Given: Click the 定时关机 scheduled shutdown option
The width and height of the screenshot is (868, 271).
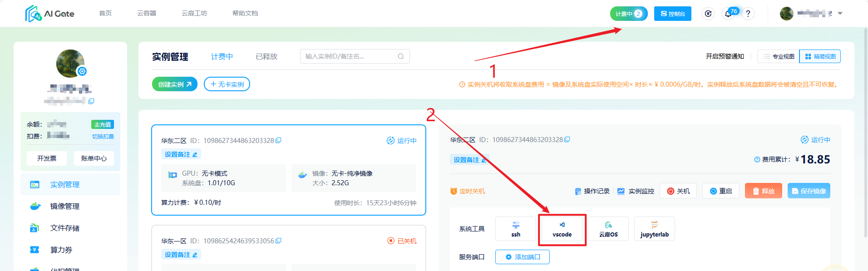Looking at the screenshot, I should coord(468,191).
